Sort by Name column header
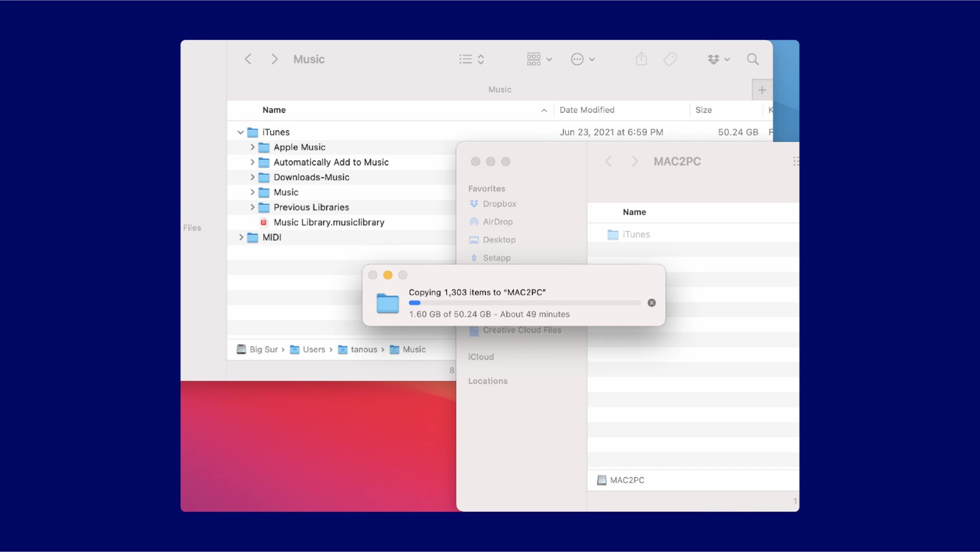980x552 pixels. pos(274,110)
